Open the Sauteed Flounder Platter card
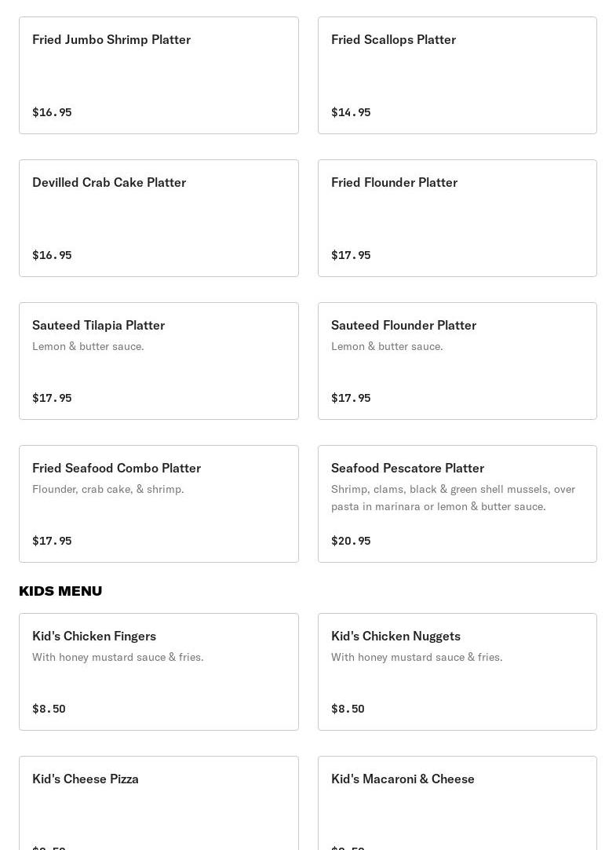 457,361
